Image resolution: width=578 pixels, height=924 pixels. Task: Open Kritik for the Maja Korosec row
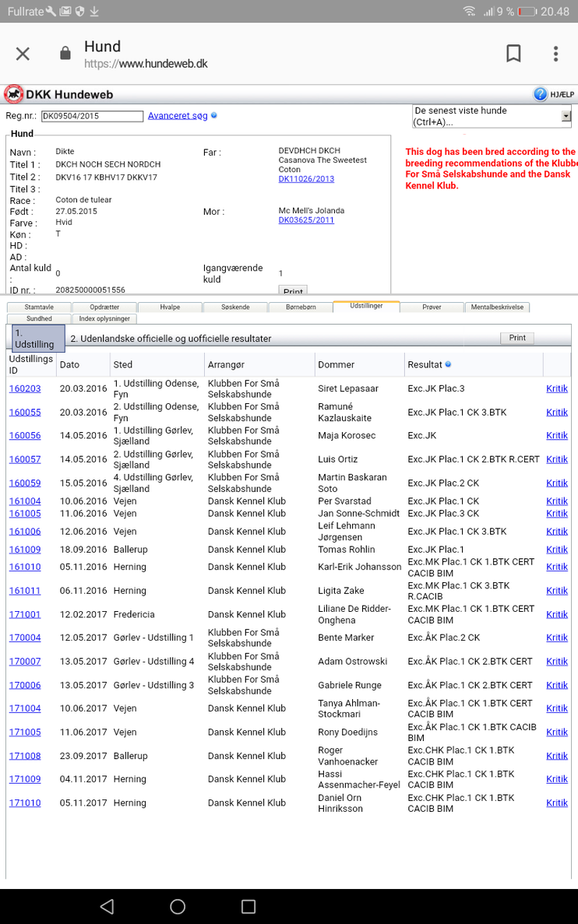click(x=557, y=435)
